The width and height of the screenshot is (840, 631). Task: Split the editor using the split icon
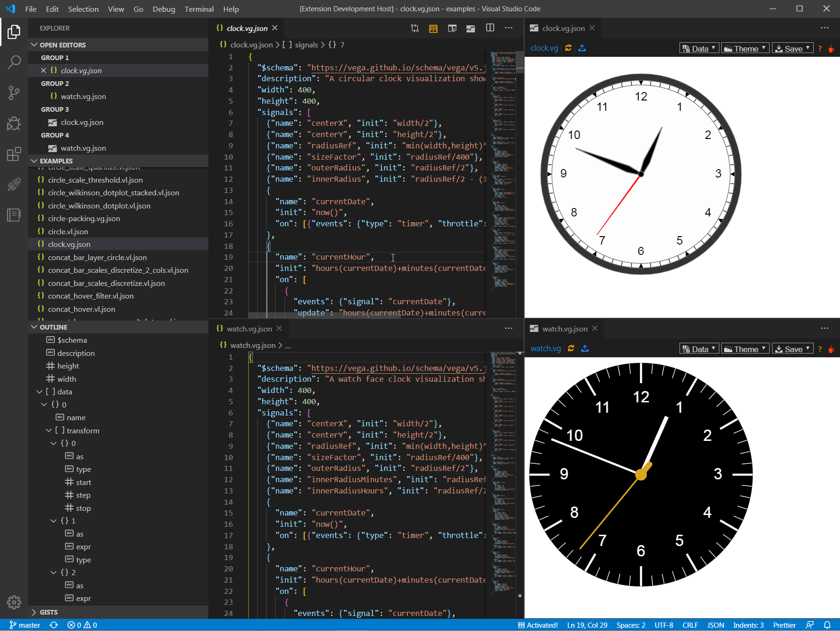tap(489, 28)
